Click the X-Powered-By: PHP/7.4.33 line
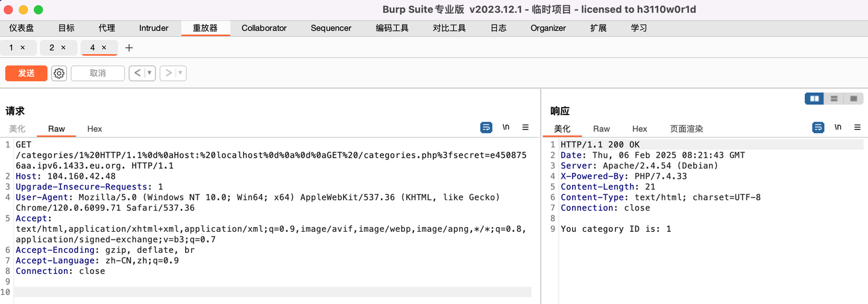 click(624, 176)
